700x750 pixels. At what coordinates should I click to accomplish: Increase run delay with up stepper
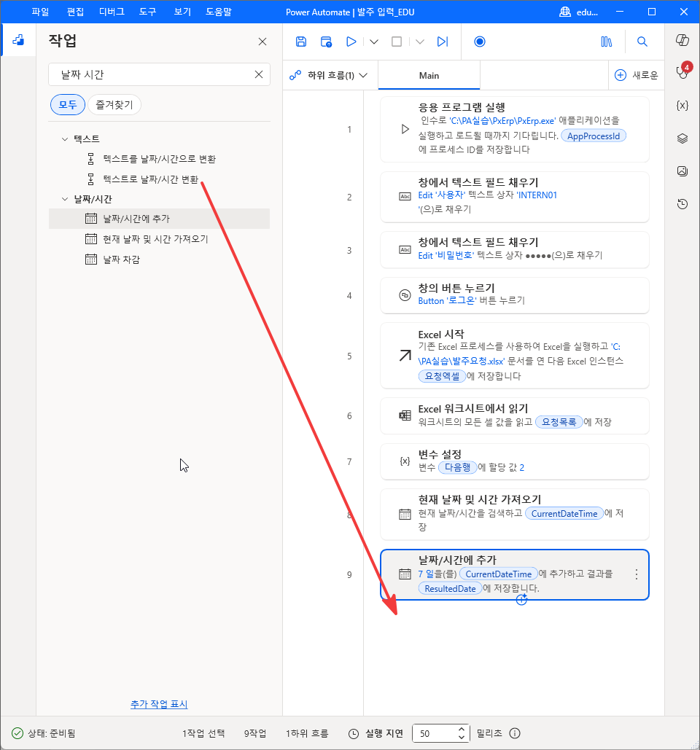click(x=462, y=730)
